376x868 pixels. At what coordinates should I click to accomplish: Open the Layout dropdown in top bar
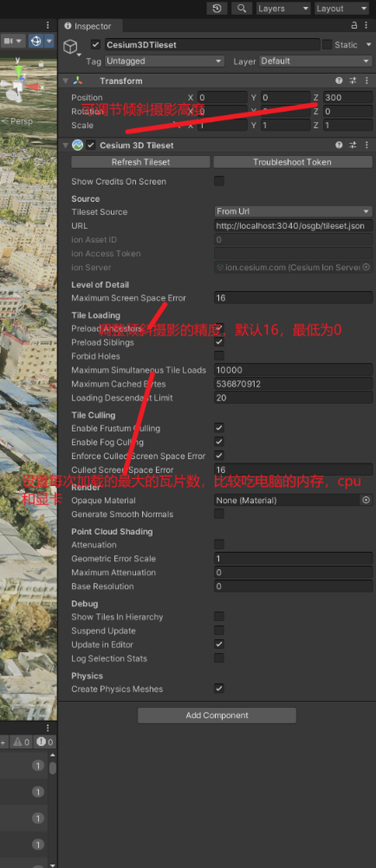(341, 8)
